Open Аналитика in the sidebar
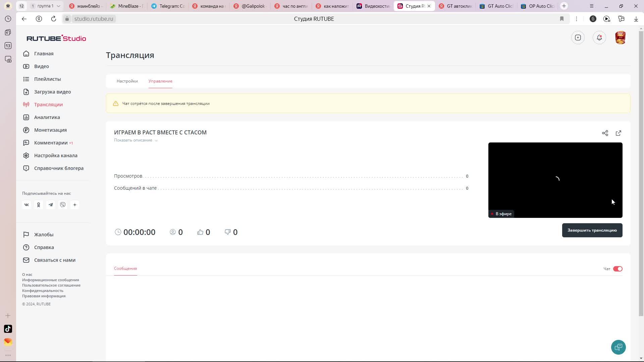Screen dimensions: 644x362 [47, 117]
